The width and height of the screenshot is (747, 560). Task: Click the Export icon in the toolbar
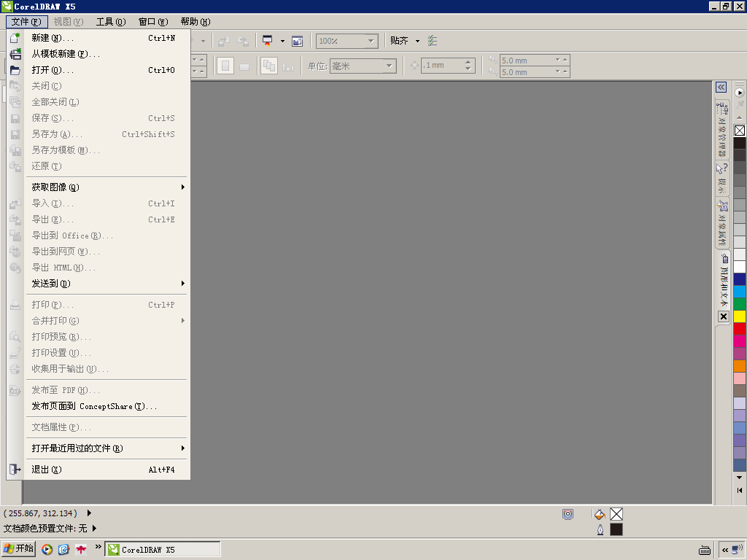coord(243,42)
